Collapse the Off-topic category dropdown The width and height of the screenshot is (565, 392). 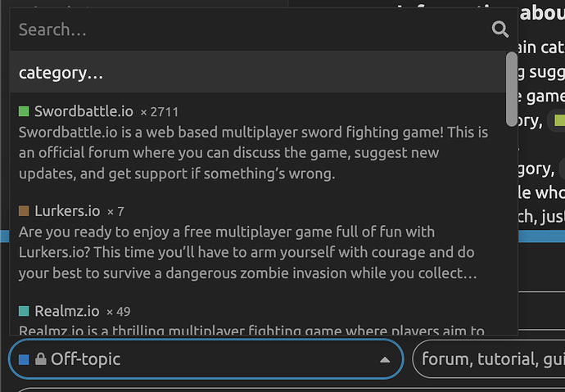205,359
